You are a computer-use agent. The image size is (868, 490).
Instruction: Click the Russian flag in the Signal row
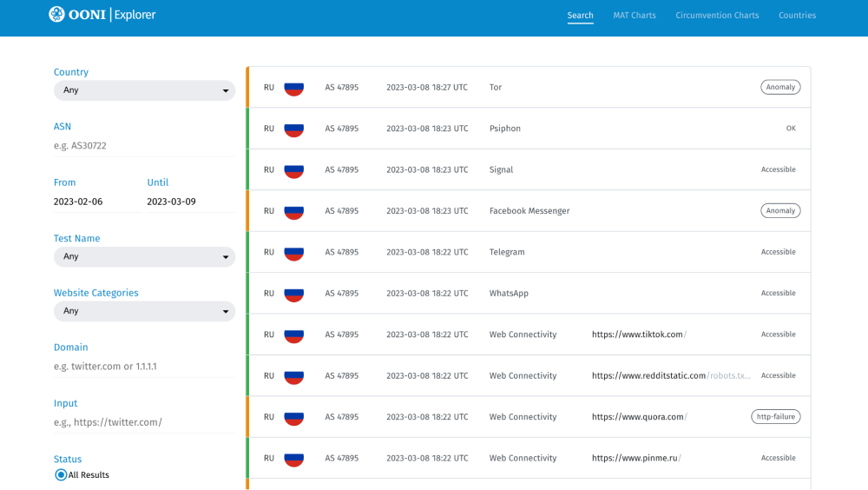[293, 170]
